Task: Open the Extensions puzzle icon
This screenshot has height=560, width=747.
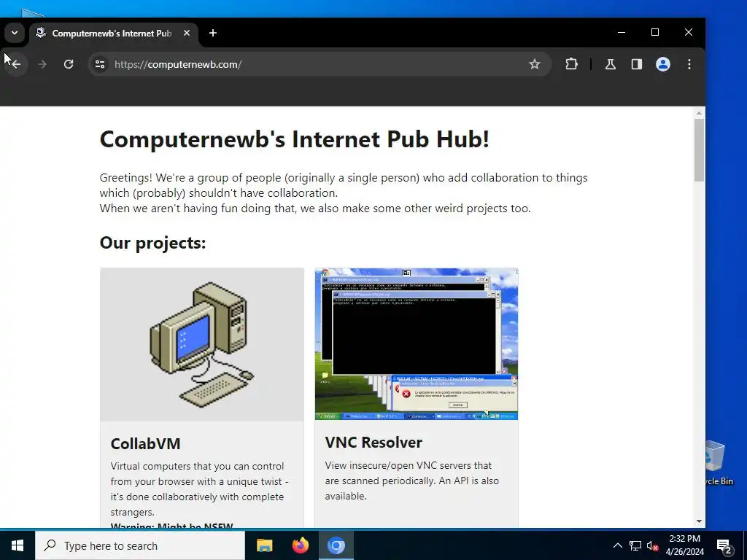Action: [x=571, y=64]
